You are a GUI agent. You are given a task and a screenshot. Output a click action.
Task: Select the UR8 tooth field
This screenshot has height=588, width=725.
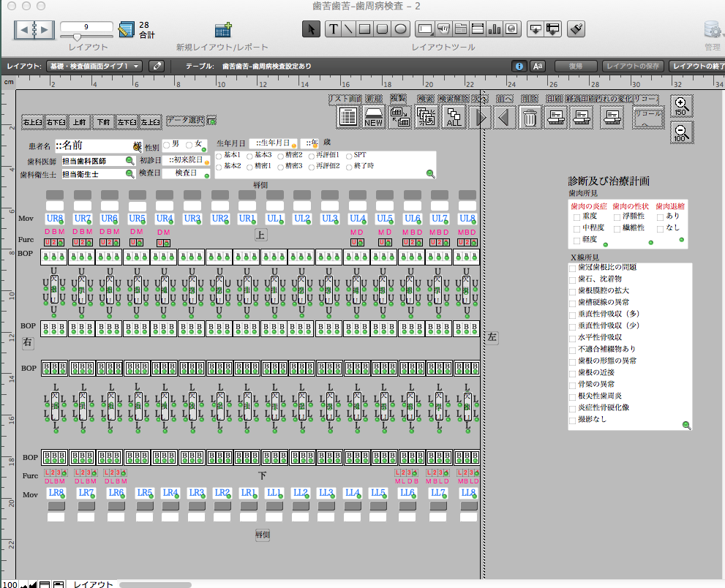[55, 219]
